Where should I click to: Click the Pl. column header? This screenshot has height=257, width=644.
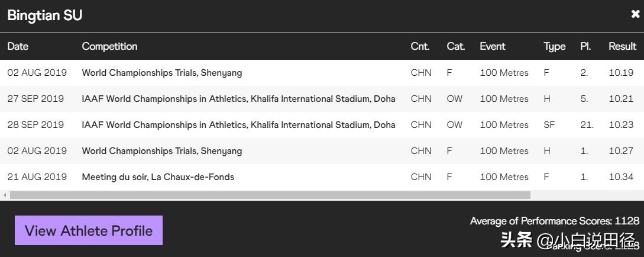point(585,46)
